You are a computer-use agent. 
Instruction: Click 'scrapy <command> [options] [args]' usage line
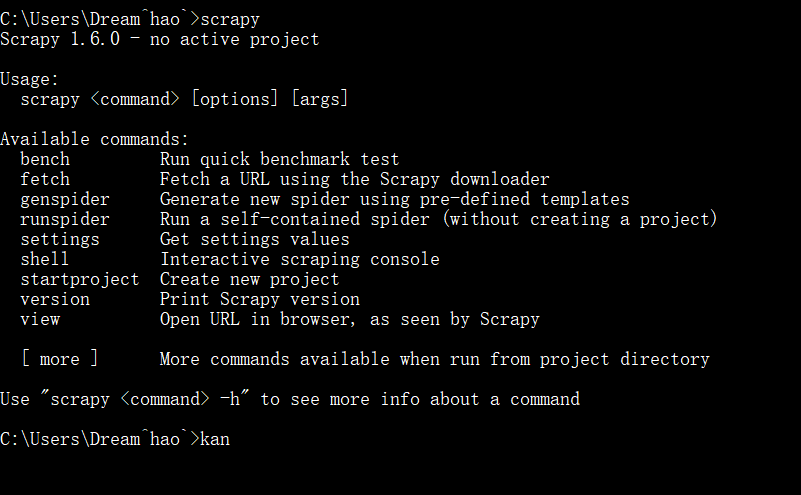tap(184, 99)
